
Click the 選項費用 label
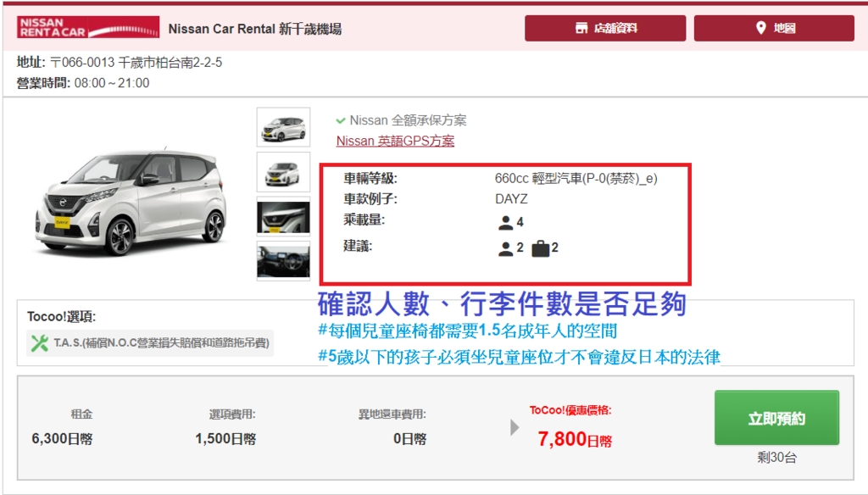click(232, 414)
